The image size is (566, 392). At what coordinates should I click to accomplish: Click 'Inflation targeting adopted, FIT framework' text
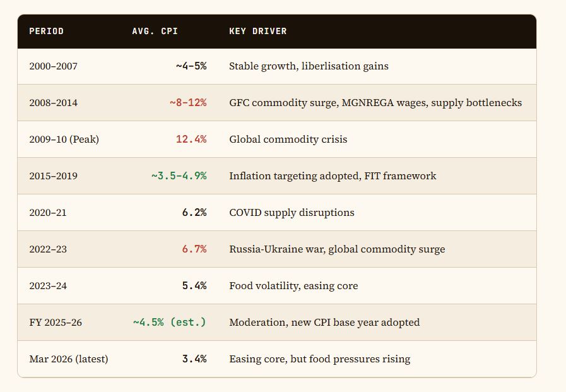tap(333, 176)
